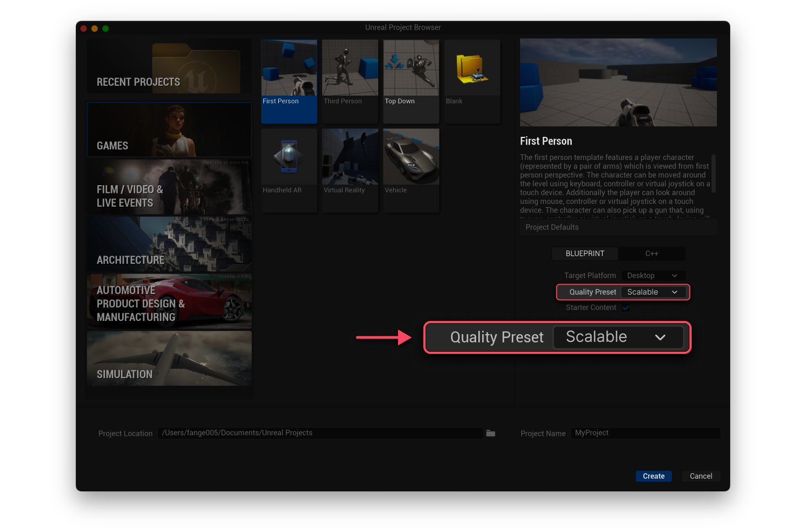Screen dimensions: 806x532
Task: Click the First Person title text
Action: click(x=546, y=141)
